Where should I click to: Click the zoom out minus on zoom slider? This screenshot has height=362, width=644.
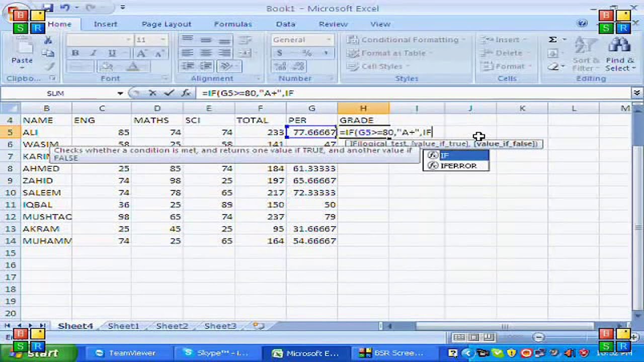[539, 337]
